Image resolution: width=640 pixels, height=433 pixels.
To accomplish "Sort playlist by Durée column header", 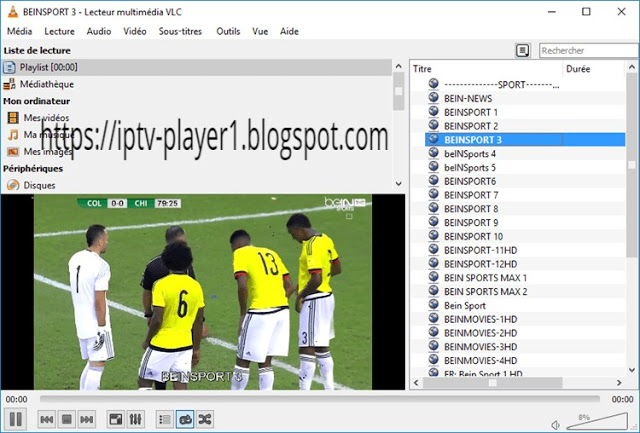I will click(x=593, y=69).
